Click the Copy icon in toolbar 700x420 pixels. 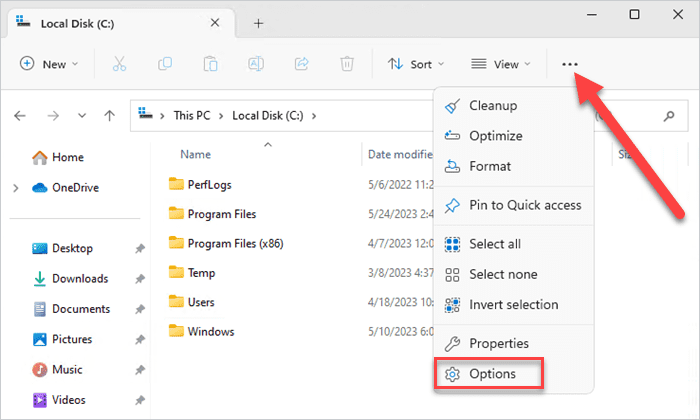tap(165, 64)
